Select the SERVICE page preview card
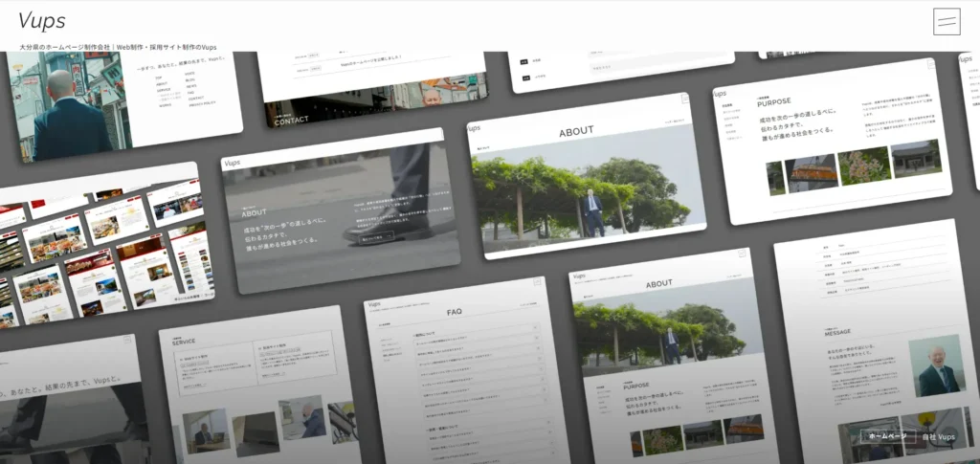The width and height of the screenshot is (980, 464). coord(258,383)
